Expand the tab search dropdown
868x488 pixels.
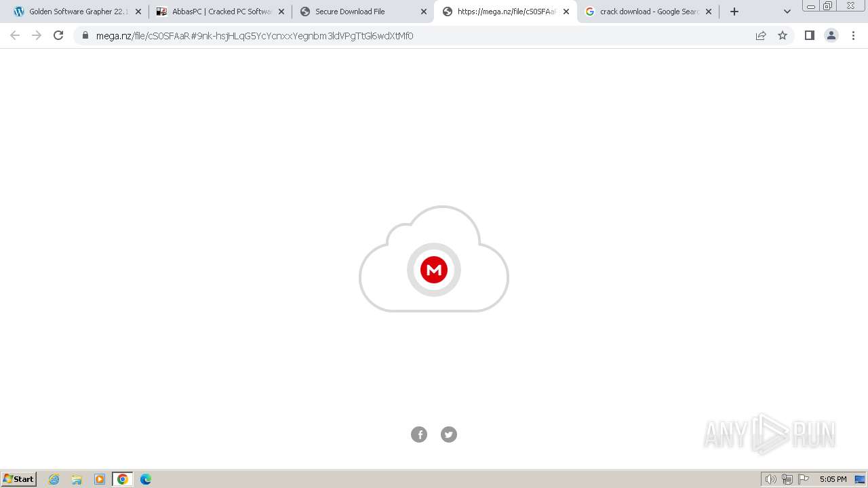click(x=787, y=12)
